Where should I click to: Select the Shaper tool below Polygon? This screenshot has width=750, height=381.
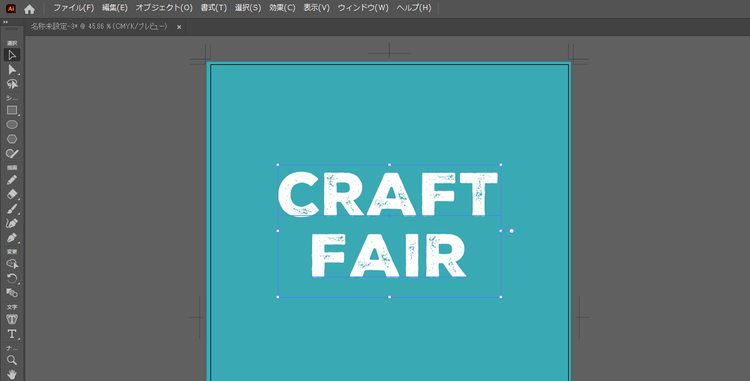12,153
